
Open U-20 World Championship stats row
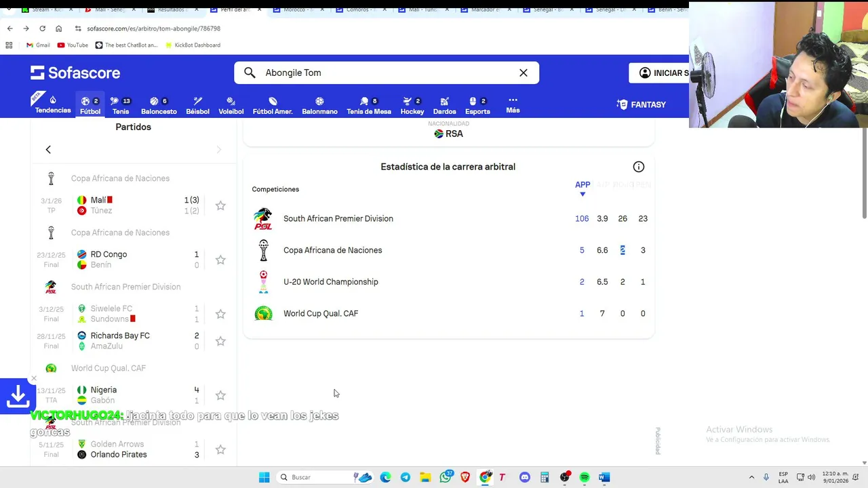[x=448, y=282]
